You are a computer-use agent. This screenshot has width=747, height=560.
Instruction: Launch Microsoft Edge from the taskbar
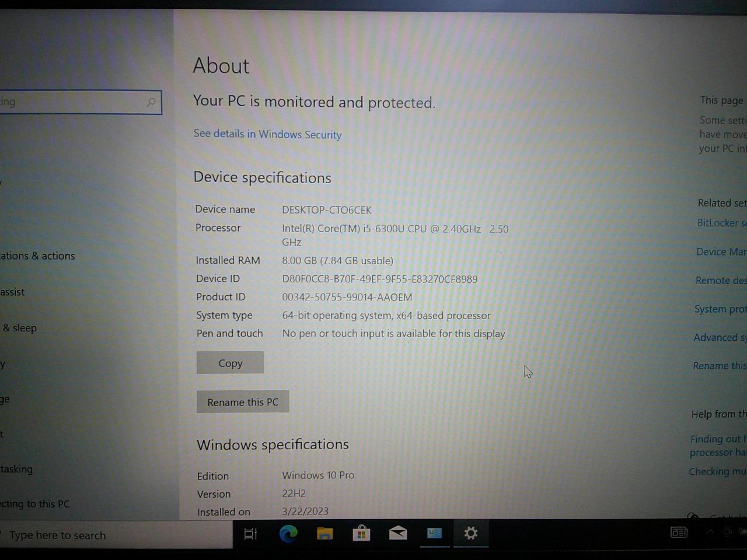point(288,533)
